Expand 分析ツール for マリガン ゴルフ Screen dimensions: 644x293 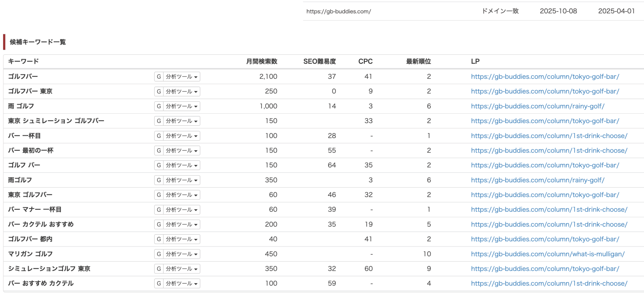pyautogui.click(x=181, y=254)
